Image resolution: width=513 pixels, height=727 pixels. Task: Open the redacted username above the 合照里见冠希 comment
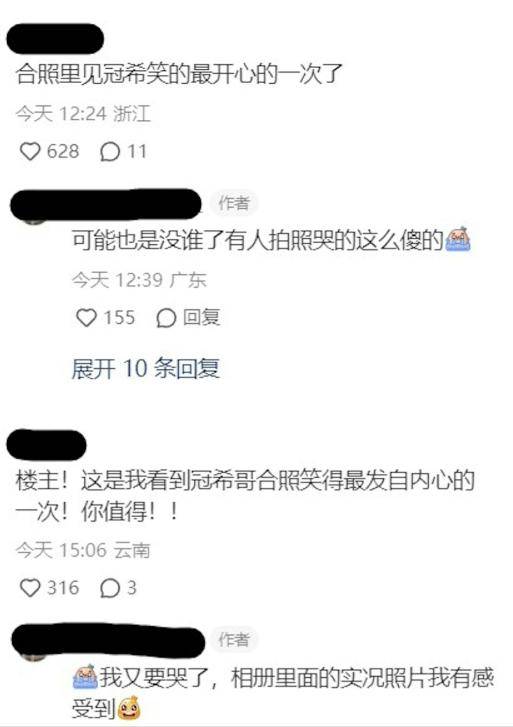pyautogui.click(x=55, y=38)
